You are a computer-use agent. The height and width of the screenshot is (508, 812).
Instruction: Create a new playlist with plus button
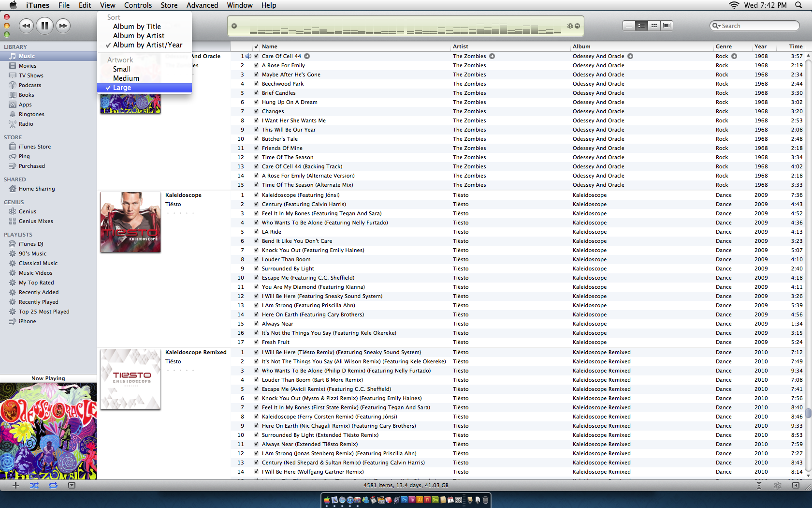click(x=15, y=485)
